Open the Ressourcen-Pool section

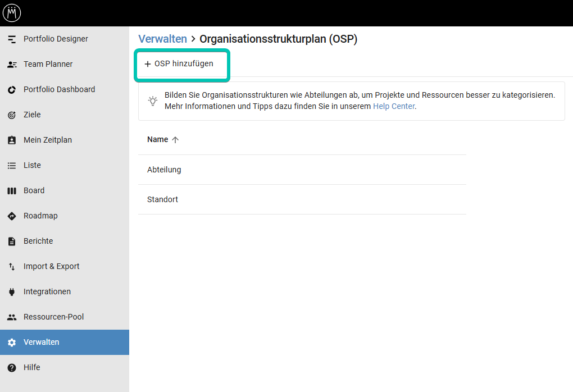pos(64,317)
